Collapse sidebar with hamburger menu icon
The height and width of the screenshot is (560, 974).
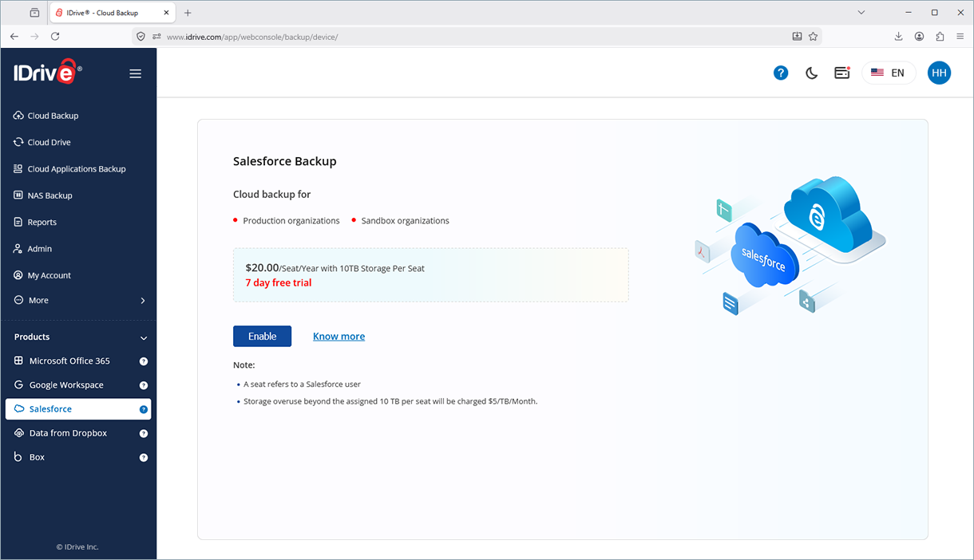pos(136,73)
